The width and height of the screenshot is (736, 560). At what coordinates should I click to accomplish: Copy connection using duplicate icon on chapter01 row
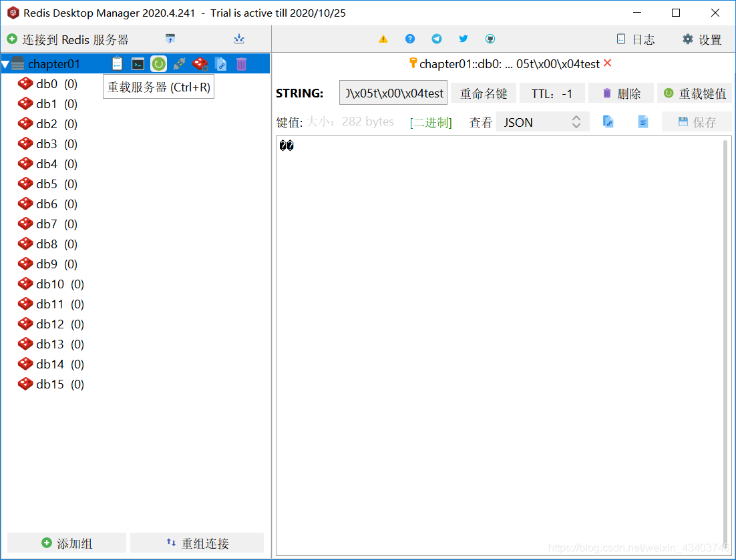click(x=220, y=63)
